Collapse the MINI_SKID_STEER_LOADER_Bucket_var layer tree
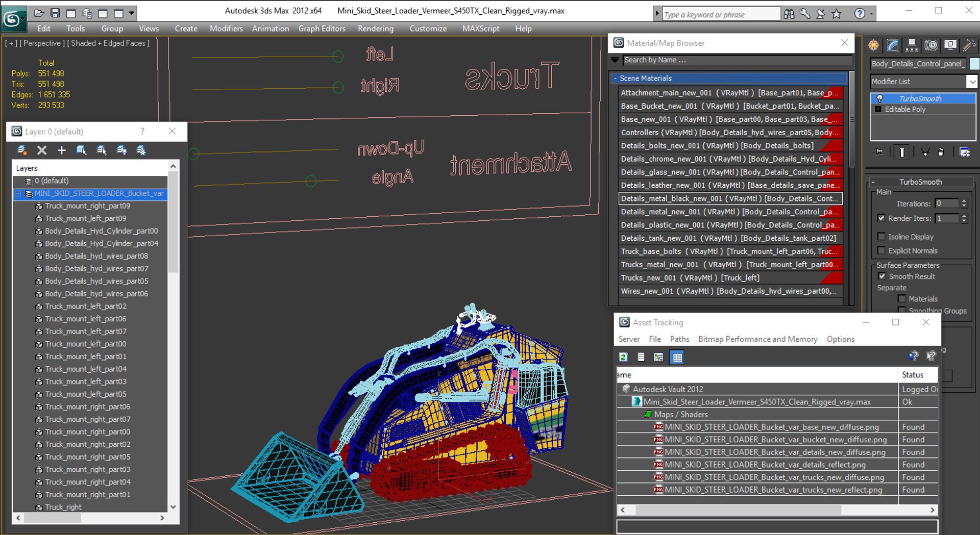The width and height of the screenshot is (980, 535). [18, 193]
